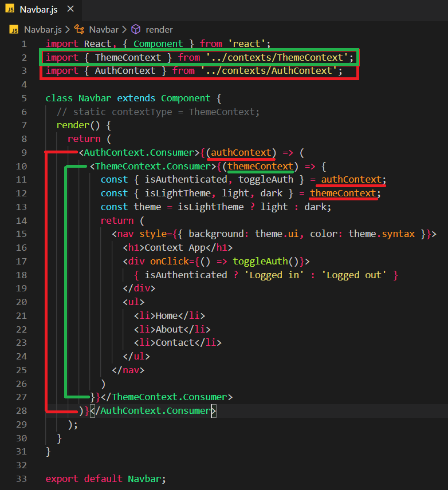Click the JS file icon in the tab
The image size is (448, 490).
click(10, 10)
